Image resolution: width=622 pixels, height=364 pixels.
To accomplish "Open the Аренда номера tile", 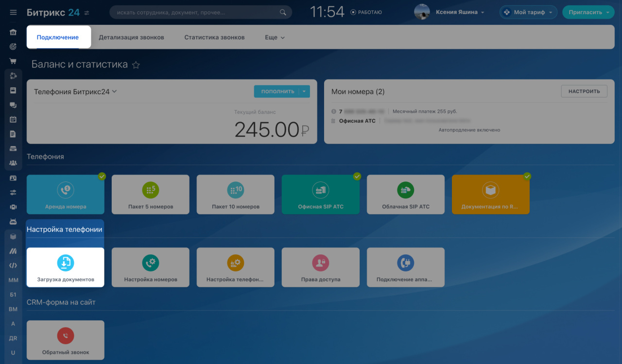I will [66, 195].
